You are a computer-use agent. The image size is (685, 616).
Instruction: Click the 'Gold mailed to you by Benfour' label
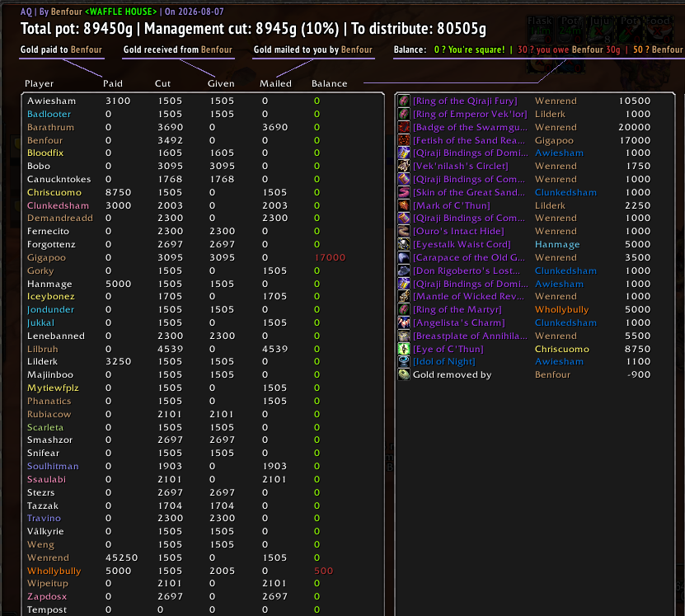pyautogui.click(x=313, y=49)
